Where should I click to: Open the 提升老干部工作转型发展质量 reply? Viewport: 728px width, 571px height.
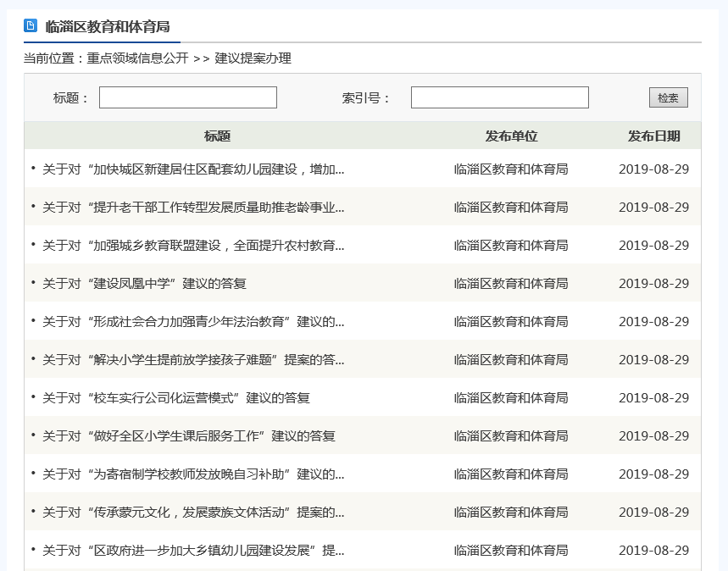coord(193,208)
